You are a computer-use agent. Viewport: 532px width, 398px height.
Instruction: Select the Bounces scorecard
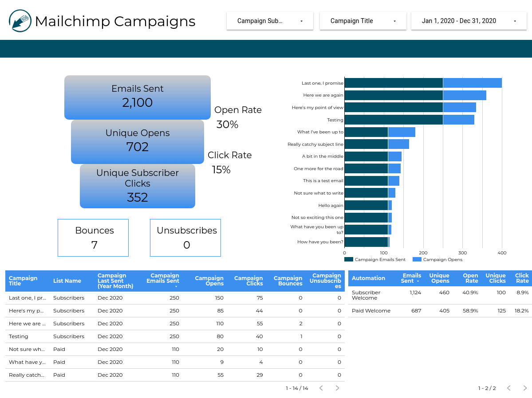click(93, 238)
